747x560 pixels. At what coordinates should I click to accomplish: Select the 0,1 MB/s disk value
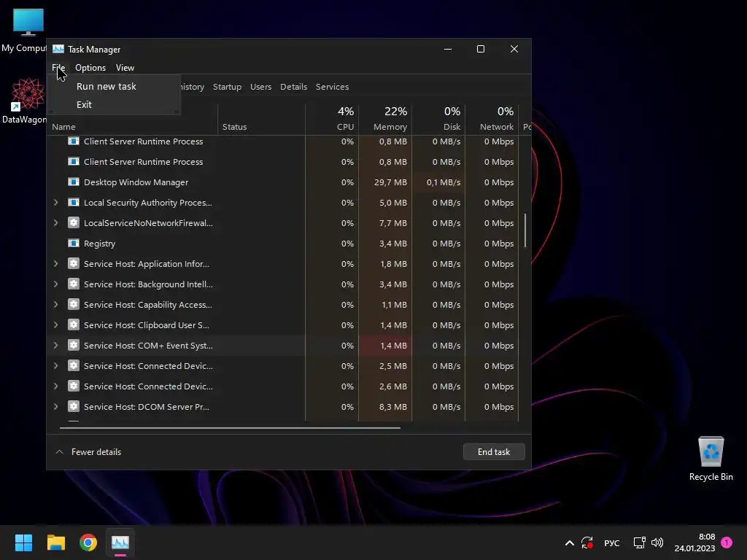[443, 182]
